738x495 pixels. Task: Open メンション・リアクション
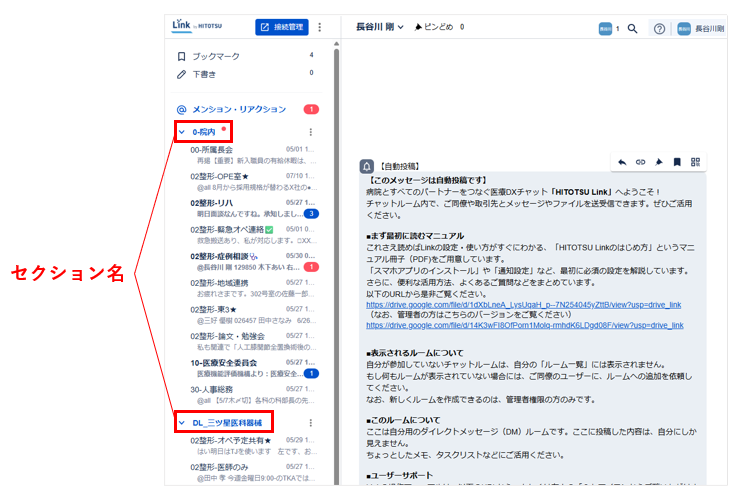(247, 109)
